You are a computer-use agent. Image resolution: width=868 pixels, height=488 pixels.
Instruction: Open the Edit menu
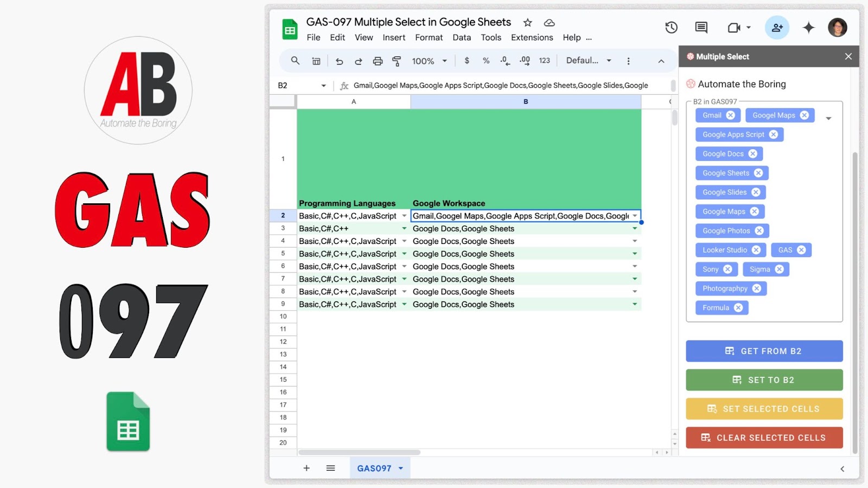337,37
